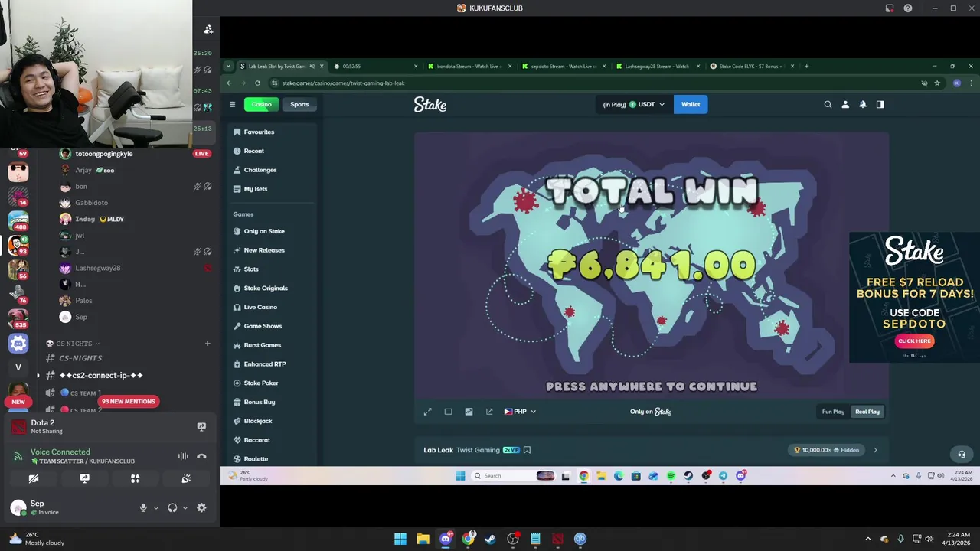Open Discord noise suppression waveform icon

[x=183, y=456]
